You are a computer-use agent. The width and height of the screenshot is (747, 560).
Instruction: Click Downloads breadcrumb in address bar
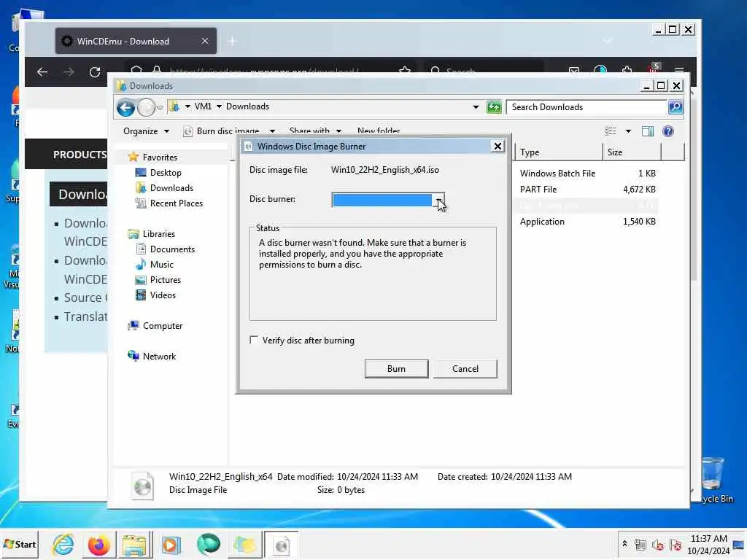point(248,106)
